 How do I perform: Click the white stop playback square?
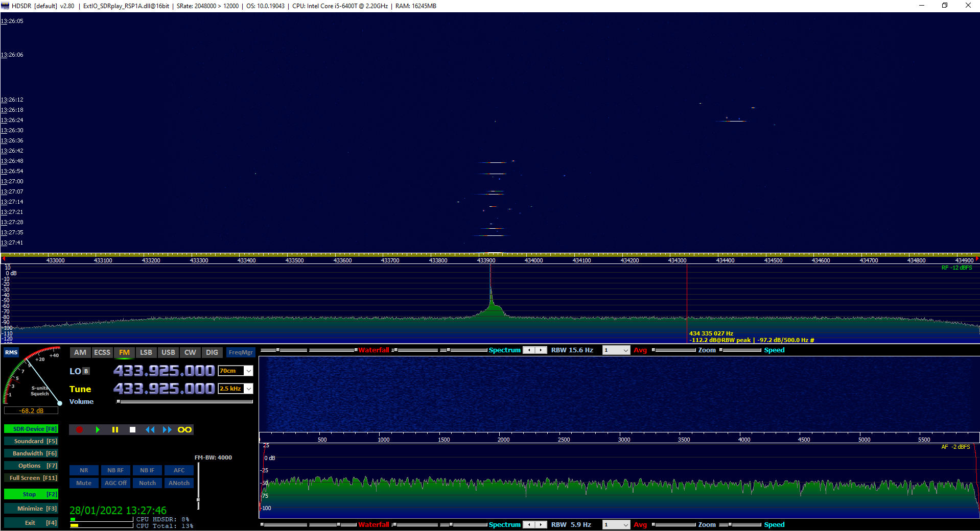pos(132,430)
